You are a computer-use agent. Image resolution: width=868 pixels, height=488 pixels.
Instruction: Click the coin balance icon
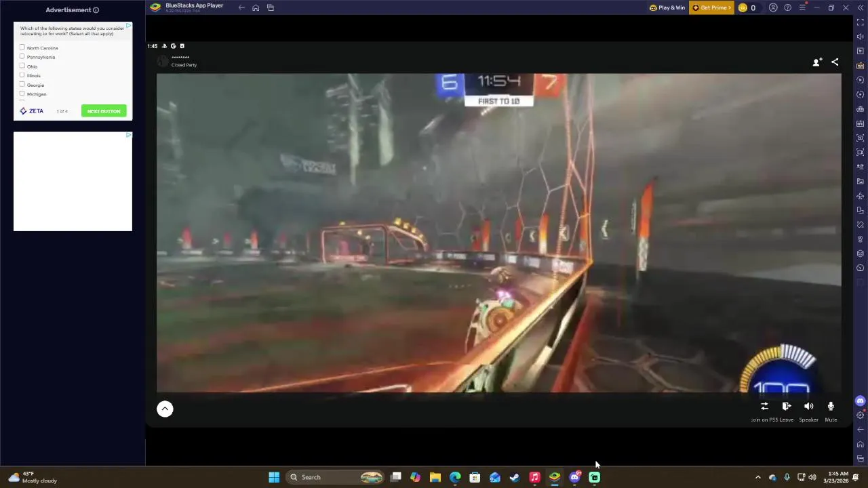743,7
